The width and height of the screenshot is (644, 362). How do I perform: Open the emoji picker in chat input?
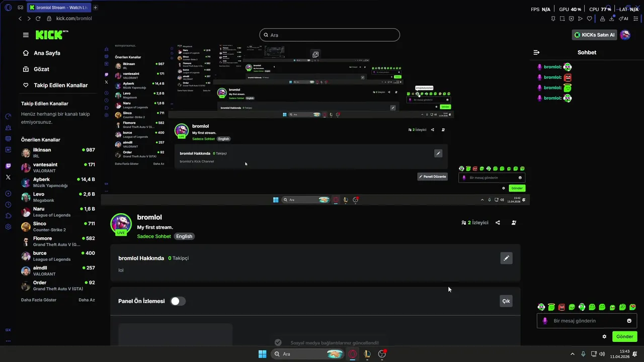(x=629, y=321)
